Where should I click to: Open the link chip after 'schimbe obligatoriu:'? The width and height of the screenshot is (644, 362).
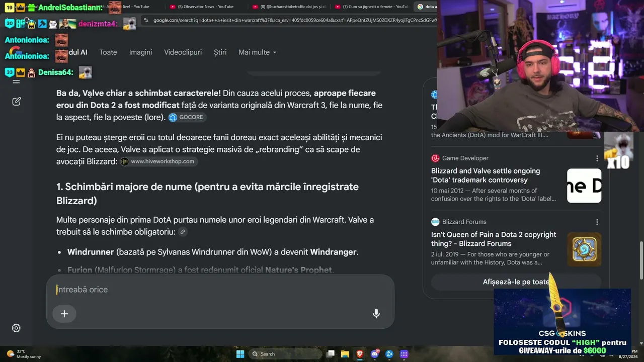(x=183, y=232)
